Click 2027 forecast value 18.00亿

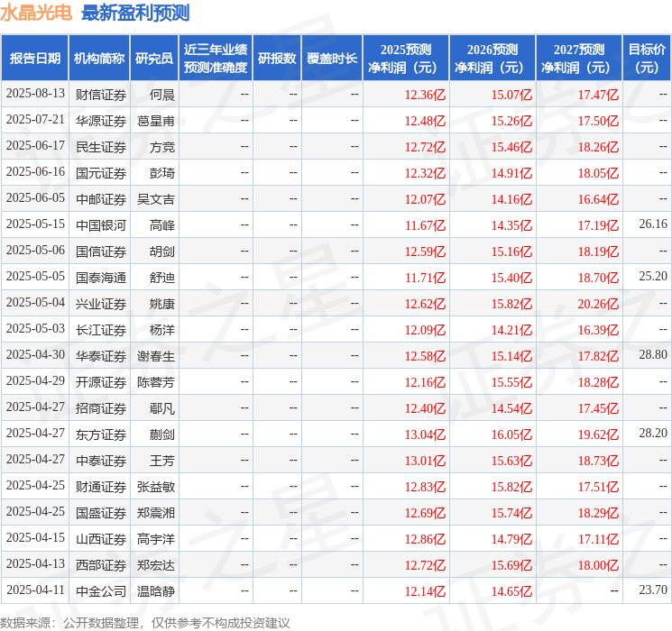[598, 565]
